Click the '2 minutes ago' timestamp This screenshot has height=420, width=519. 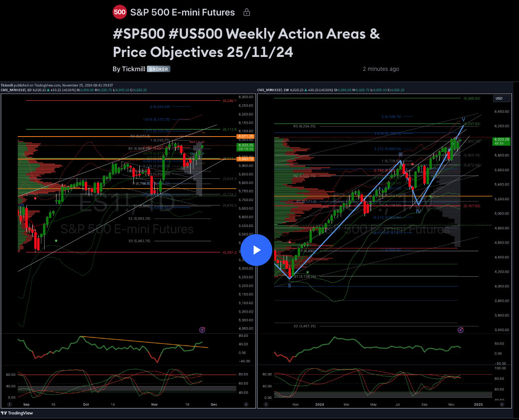(x=381, y=69)
